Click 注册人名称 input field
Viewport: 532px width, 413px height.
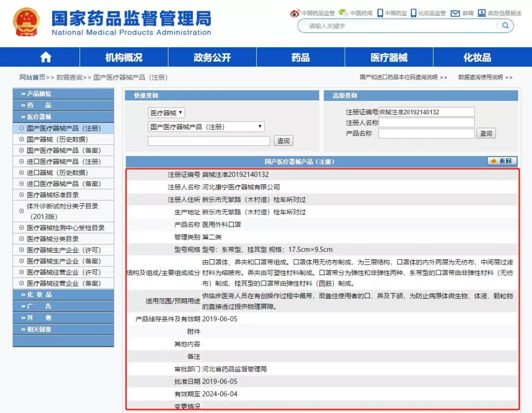(x=427, y=123)
